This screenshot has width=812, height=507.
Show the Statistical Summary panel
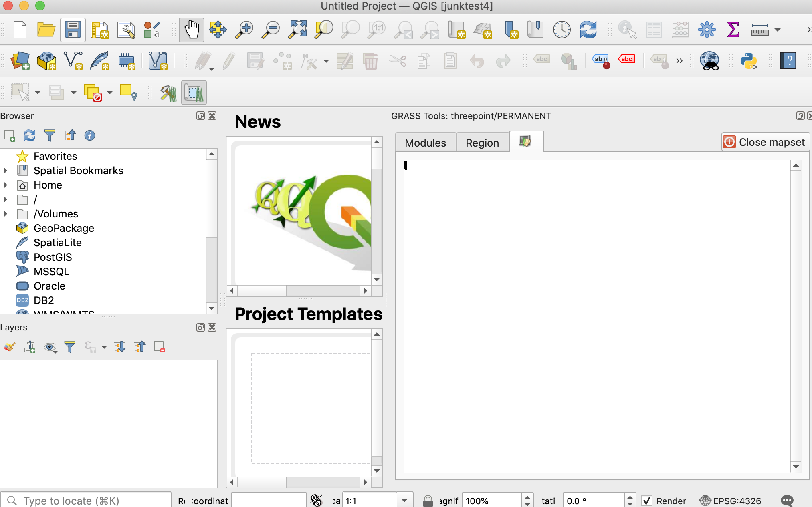click(x=733, y=29)
